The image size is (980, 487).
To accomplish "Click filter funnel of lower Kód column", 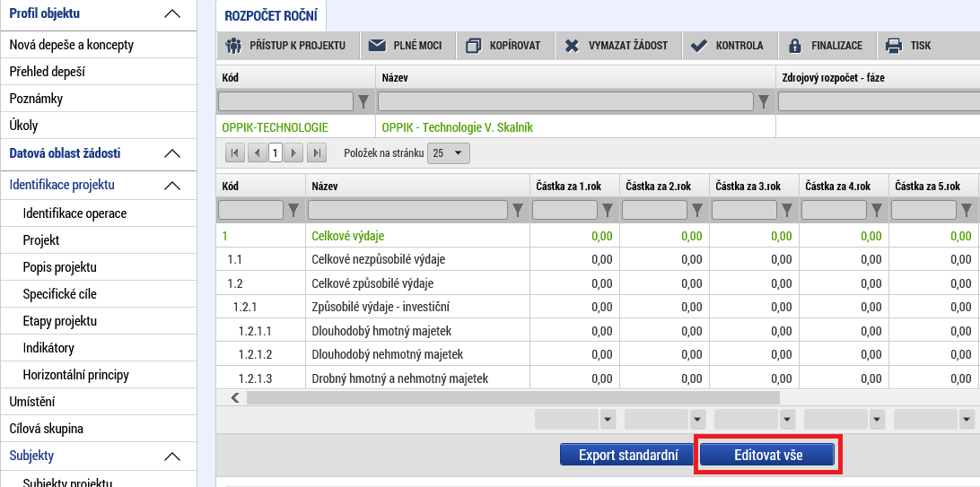I will 293,211.
